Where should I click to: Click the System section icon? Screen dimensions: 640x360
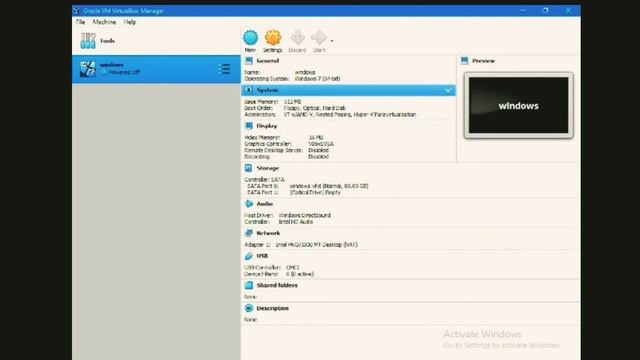pyautogui.click(x=249, y=90)
